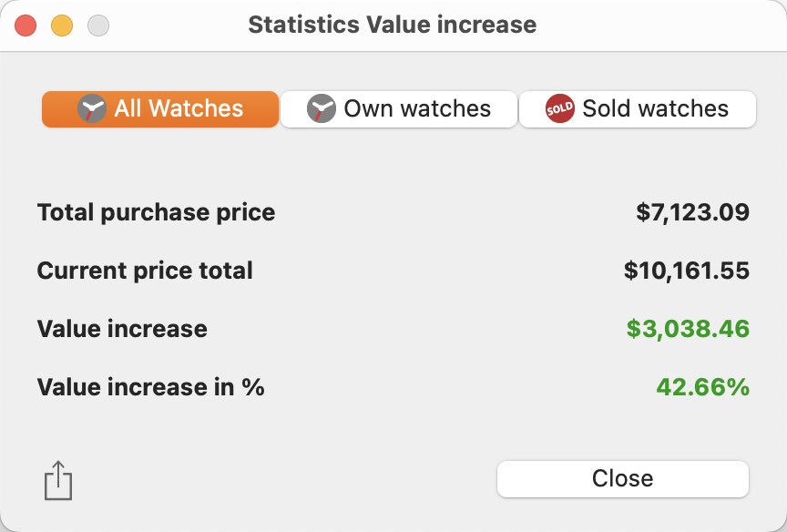Select the $7,123.09 purchase price value
This screenshot has width=787, height=532.
(692, 212)
